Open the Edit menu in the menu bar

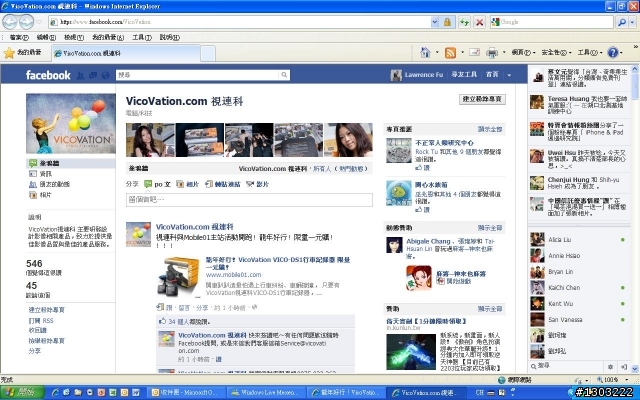46,37
